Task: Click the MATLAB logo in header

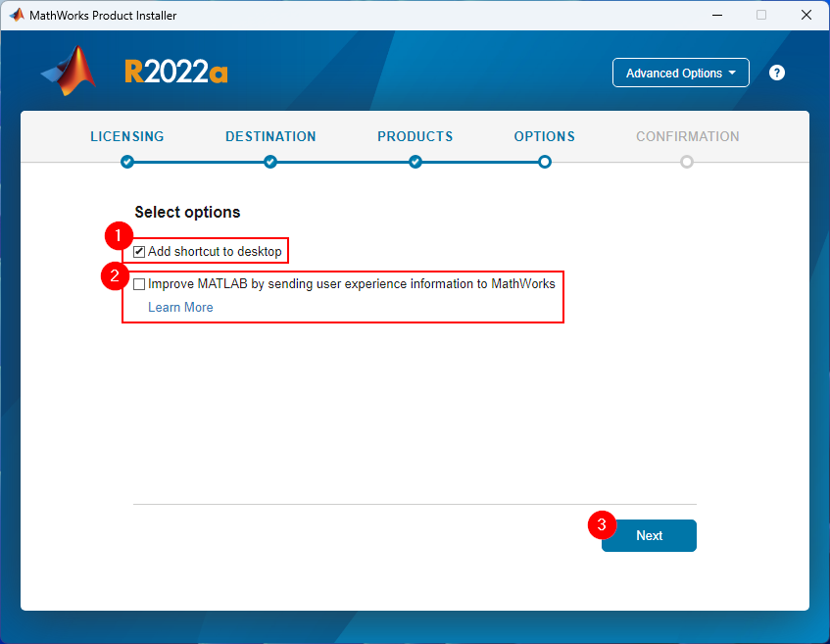Action: pos(69,71)
